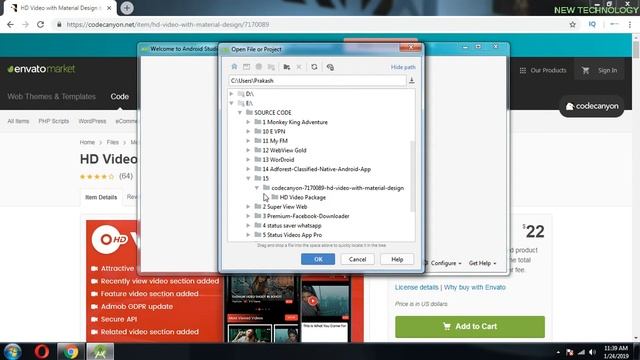Refresh the file tree in dialog
Viewport: 640px width, 360px height.
click(x=314, y=67)
